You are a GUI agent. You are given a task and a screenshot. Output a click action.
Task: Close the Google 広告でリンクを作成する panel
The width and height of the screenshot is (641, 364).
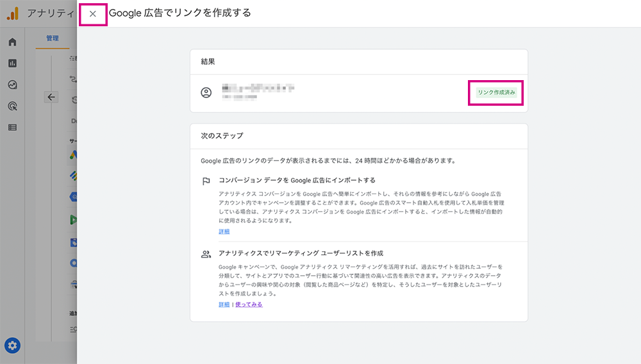(93, 14)
